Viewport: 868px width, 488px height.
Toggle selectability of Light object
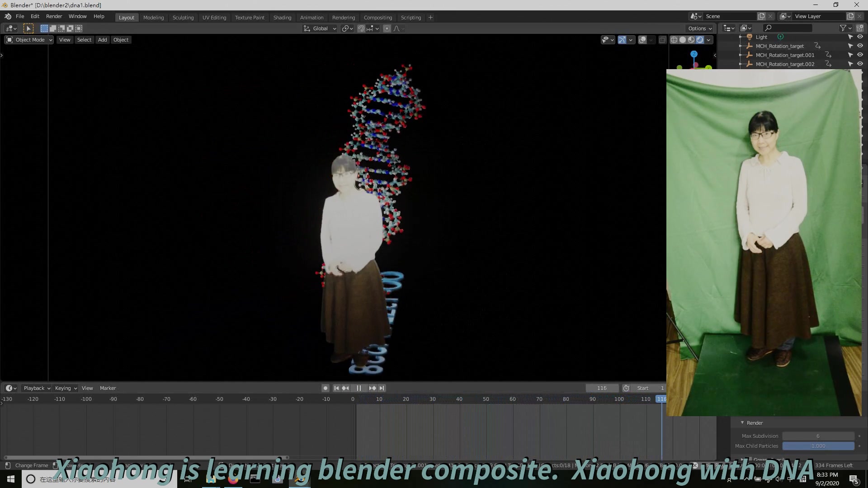coord(850,37)
